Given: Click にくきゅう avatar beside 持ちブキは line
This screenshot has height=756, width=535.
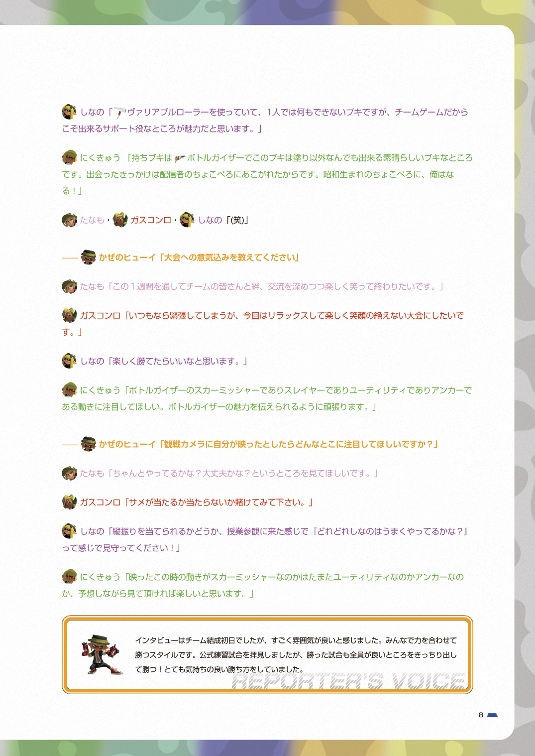Looking at the screenshot, I should click(x=69, y=157).
